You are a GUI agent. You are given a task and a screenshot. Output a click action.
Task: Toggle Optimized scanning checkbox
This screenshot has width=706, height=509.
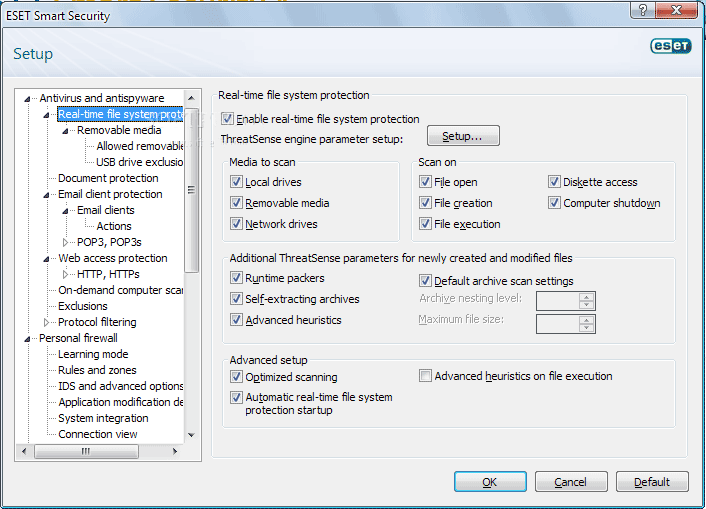click(x=236, y=377)
